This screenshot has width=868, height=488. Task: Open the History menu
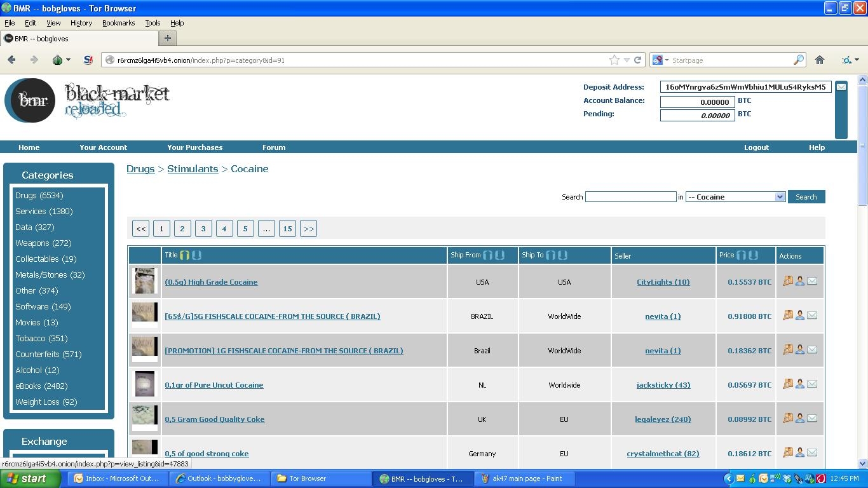pyautogui.click(x=81, y=23)
